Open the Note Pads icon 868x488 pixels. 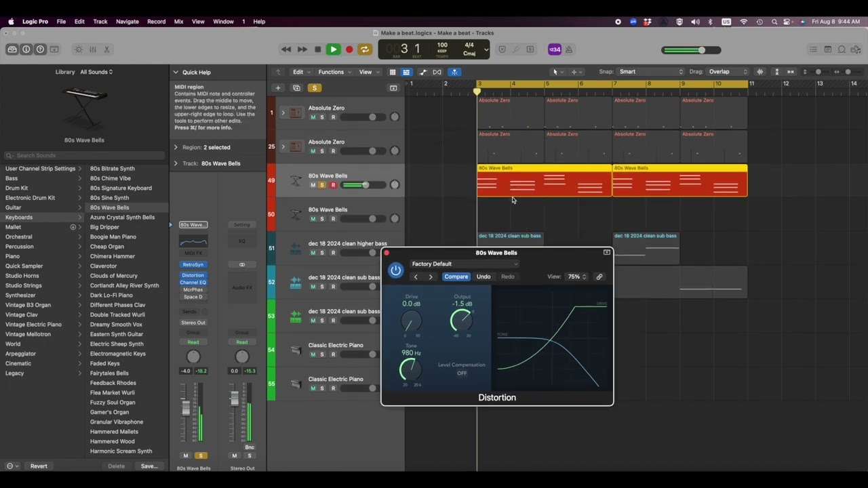pos(827,49)
